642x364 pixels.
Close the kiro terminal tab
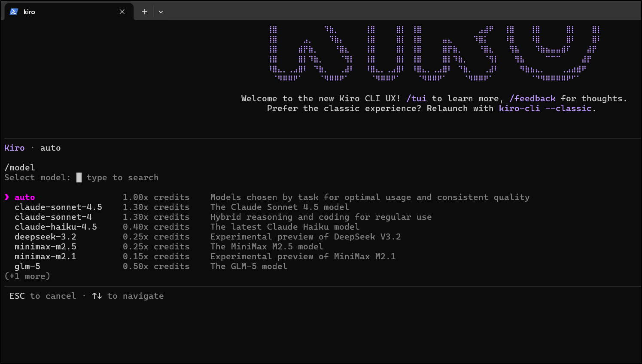(x=122, y=12)
